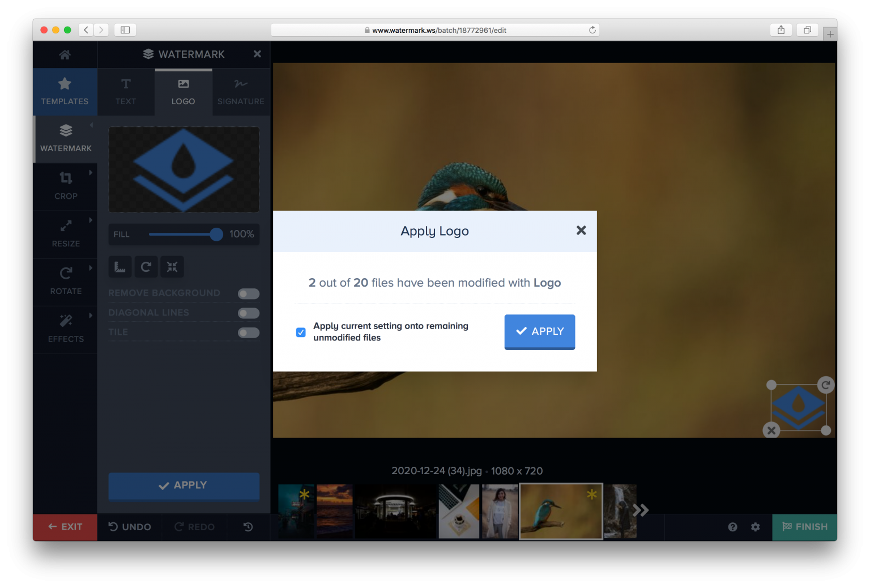Click the FINISH button
870x588 pixels.
click(x=804, y=527)
